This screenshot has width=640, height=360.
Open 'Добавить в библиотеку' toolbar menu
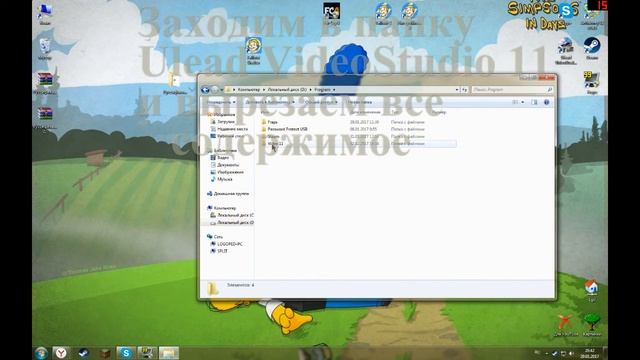[270, 102]
